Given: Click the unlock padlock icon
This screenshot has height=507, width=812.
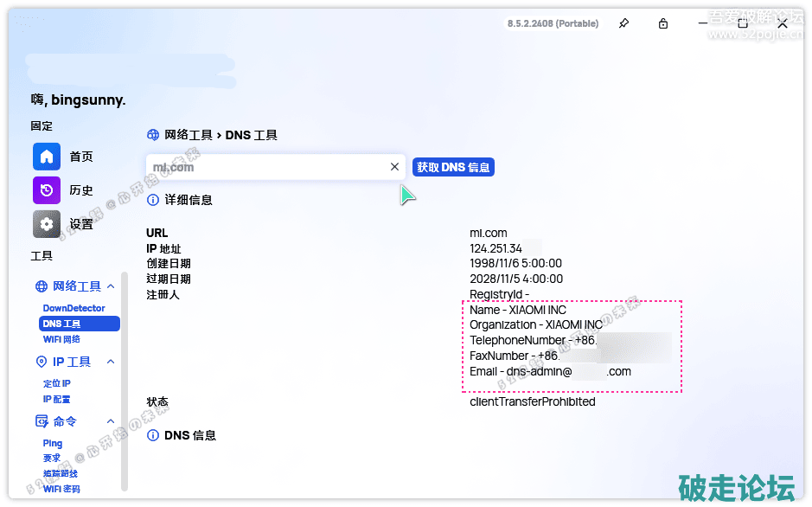Looking at the screenshot, I should point(663,23).
